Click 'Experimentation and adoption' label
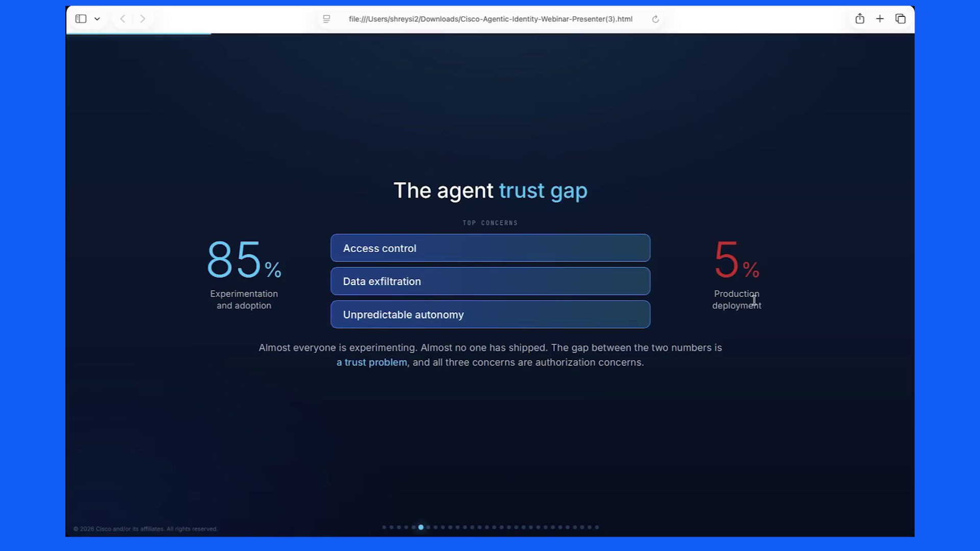980x551 pixels. tap(244, 299)
